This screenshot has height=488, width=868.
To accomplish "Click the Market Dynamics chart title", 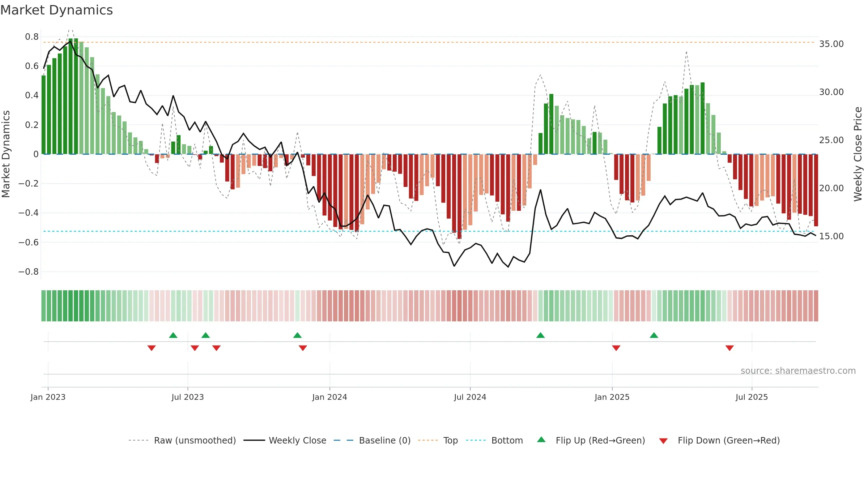I will tap(56, 10).
